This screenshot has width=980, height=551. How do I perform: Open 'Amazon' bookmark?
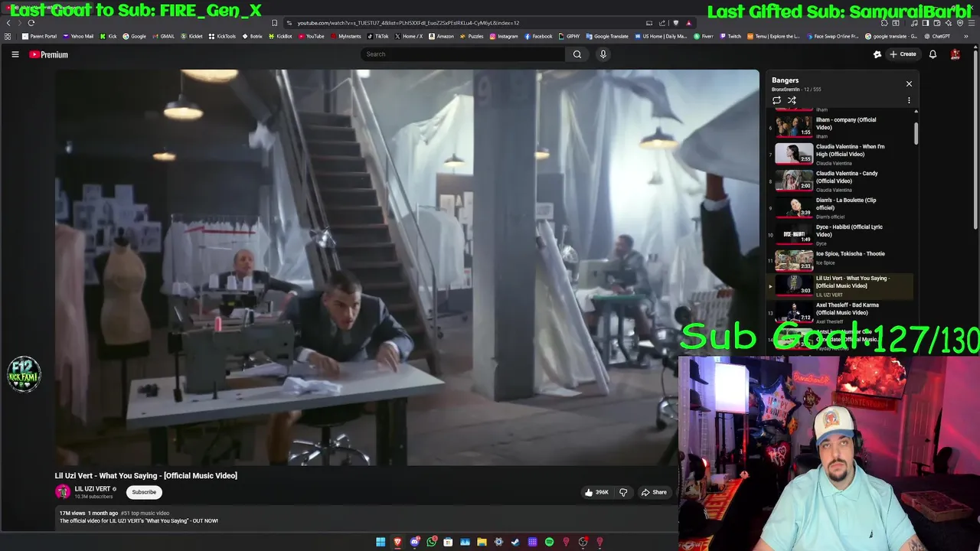pos(441,36)
